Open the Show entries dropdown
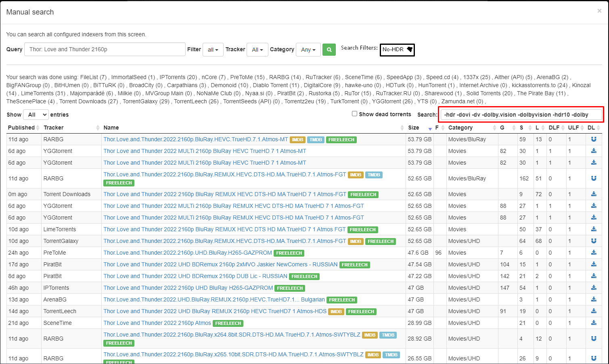Image resolution: width=609 pixels, height=364 pixels. tap(36, 114)
